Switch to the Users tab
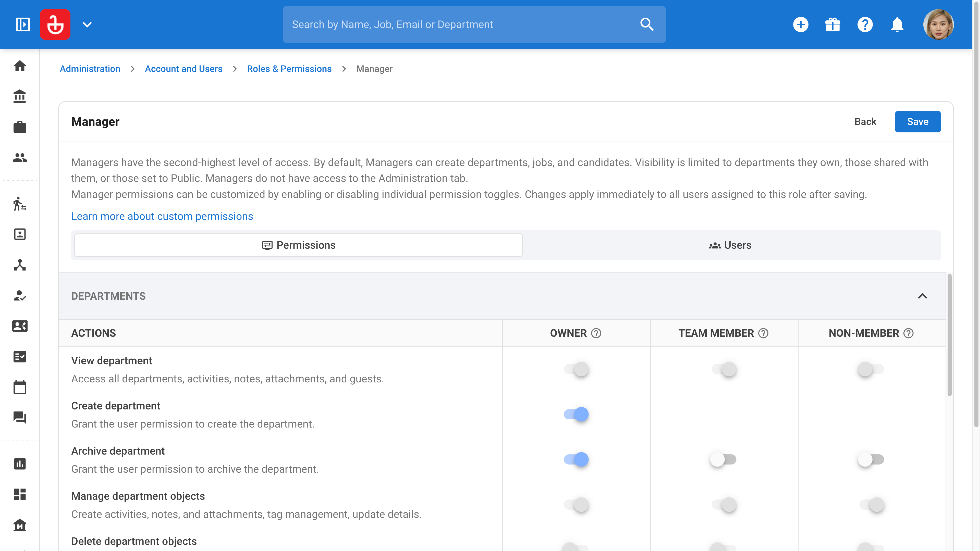Screen dimensions: 980x551 (730, 245)
